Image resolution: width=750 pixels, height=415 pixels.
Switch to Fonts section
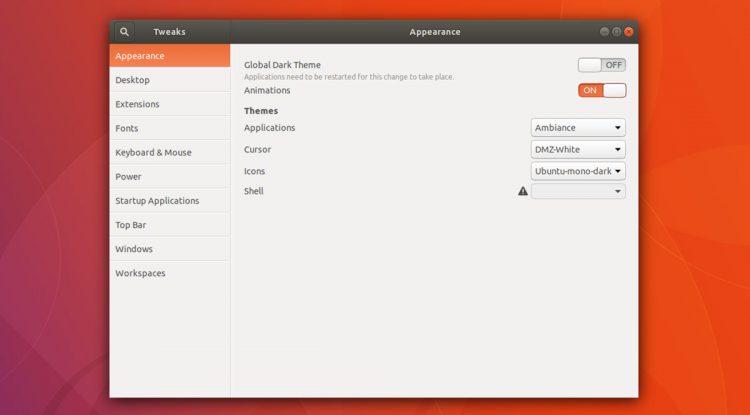click(x=170, y=128)
